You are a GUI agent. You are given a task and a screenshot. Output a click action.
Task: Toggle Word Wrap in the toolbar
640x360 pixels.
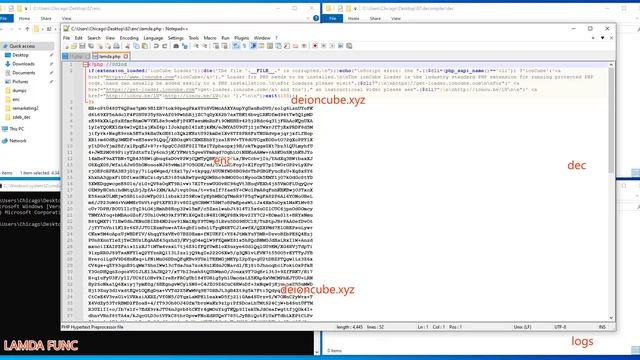point(236,46)
